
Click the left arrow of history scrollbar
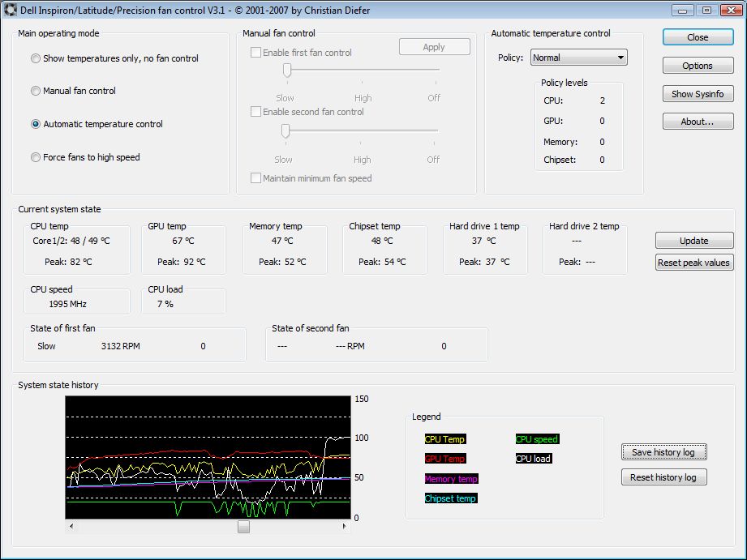pyautogui.click(x=71, y=526)
